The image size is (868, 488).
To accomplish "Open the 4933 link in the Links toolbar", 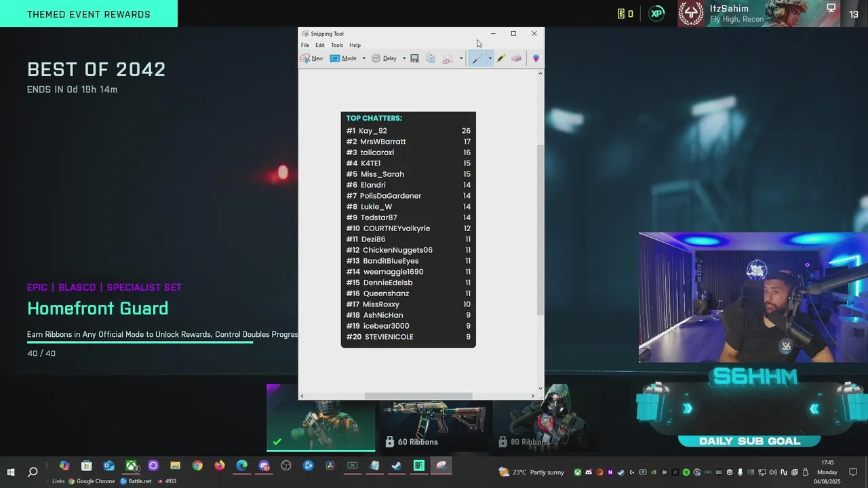I will [167, 481].
